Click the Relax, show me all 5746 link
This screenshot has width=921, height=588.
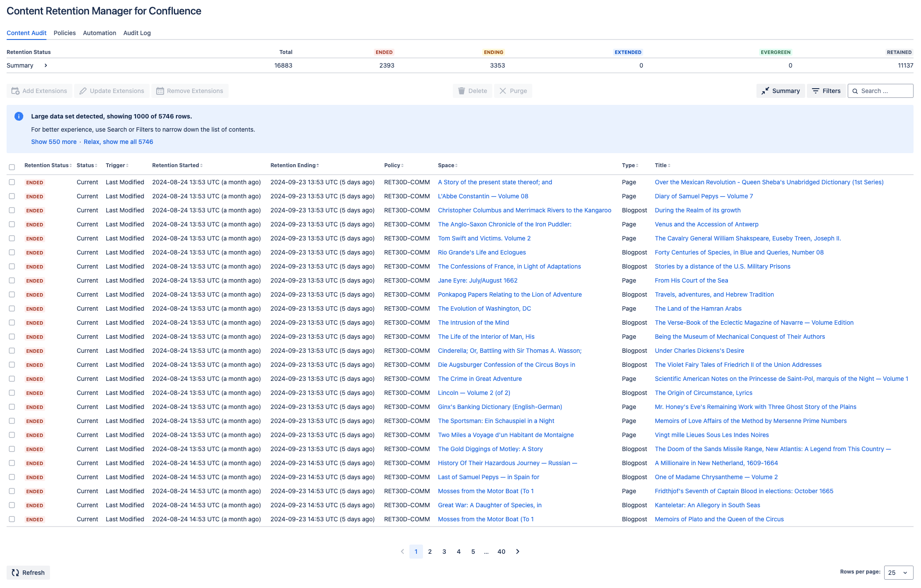click(118, 142)
